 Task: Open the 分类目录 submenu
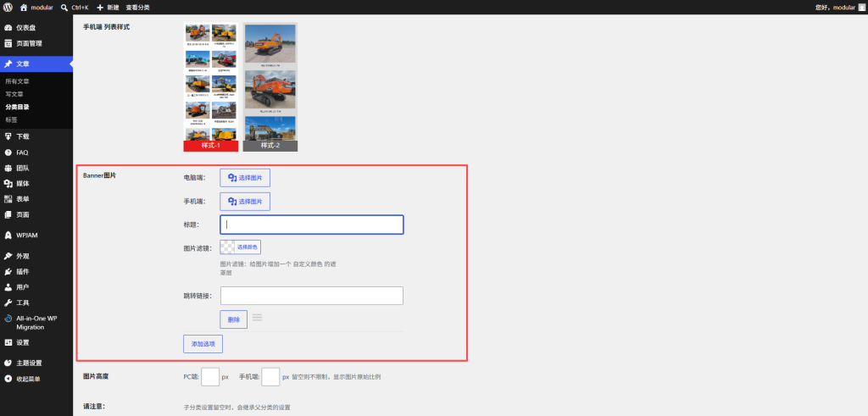click(x=17, y=107)
